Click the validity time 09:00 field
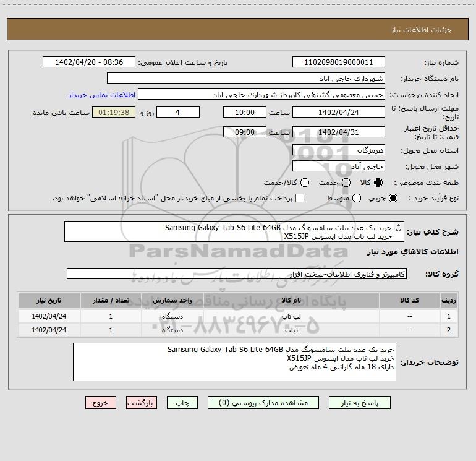This screenshot has height=461, width=476. point(245,132)
